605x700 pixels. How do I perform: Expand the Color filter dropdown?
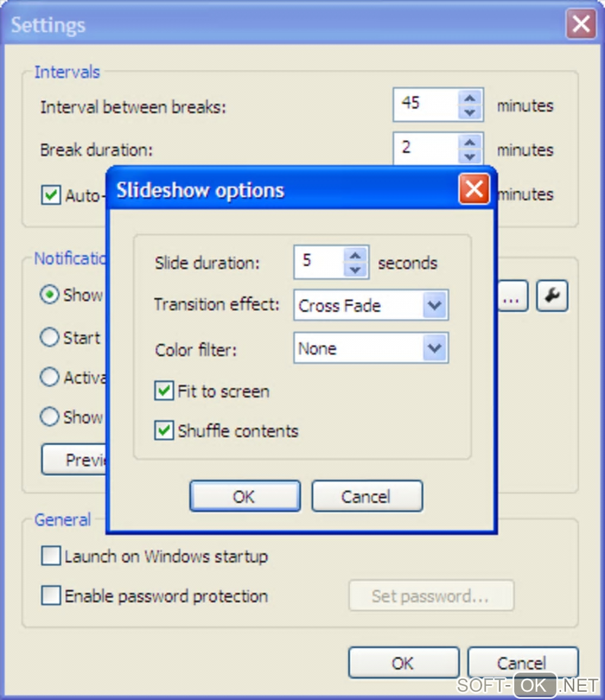coord(434,348)
